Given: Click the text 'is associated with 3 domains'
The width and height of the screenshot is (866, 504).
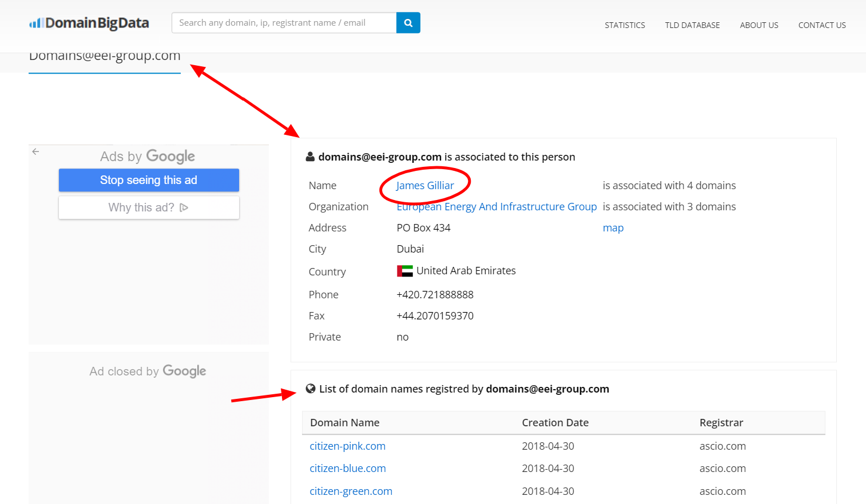Looking at the screenshot, I should [669, 206].
